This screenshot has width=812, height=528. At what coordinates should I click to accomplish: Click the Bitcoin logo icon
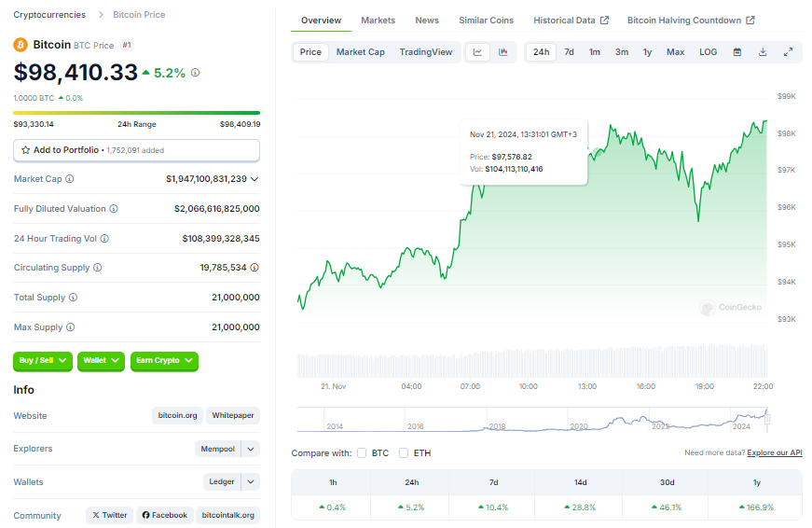pyautogui.click(x=21, y=45)
